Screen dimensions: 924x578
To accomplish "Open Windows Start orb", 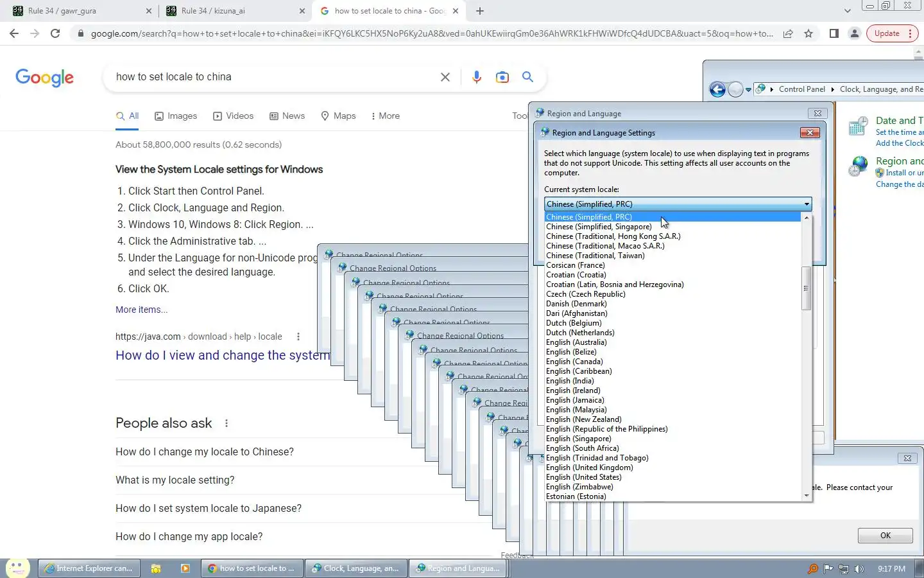I will (17, 568).
